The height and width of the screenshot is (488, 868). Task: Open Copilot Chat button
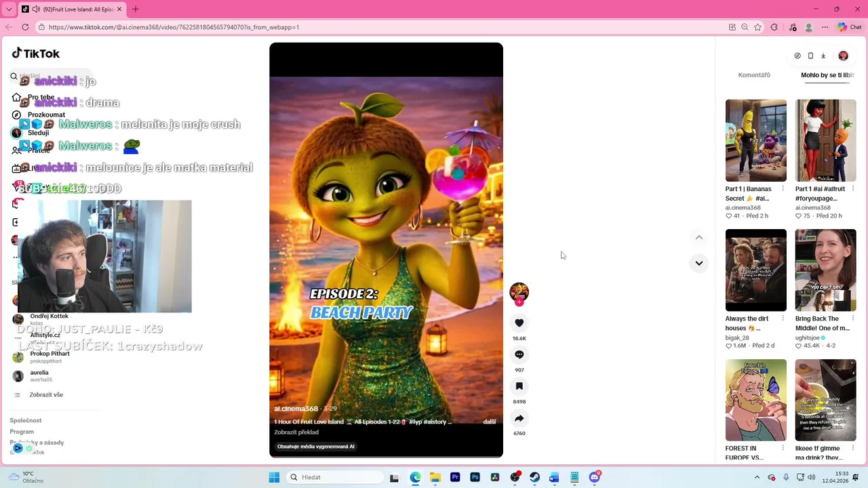click(x=849, y=27)
